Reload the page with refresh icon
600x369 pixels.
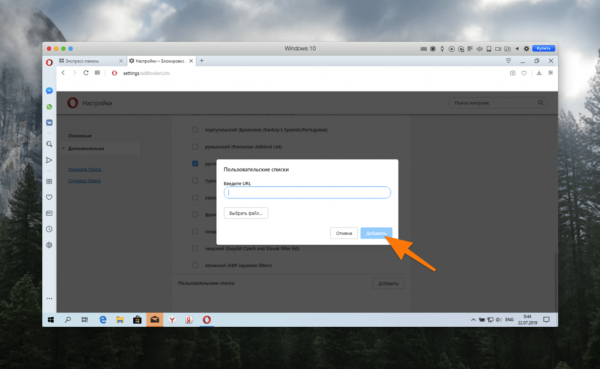coord(86,73)
